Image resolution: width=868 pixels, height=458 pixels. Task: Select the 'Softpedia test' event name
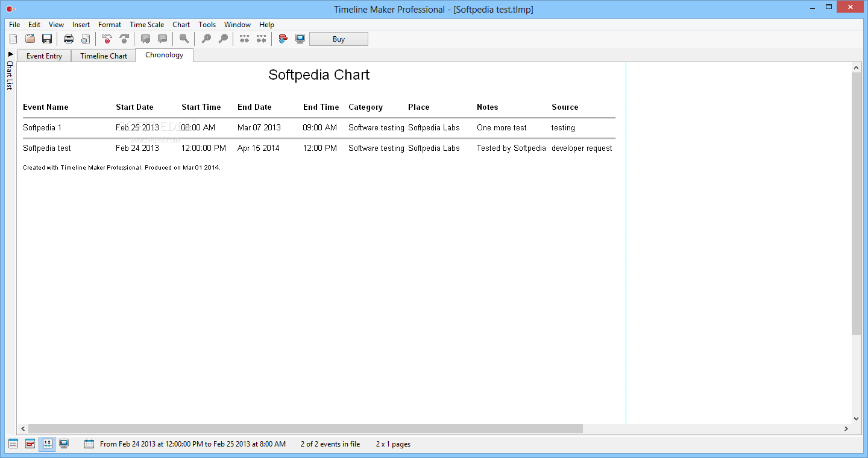click(x=47, y=148)
